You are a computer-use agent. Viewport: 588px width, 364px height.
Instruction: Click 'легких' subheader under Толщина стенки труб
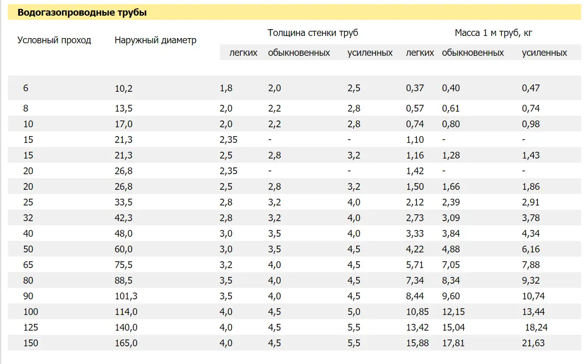tap(243, 53)
